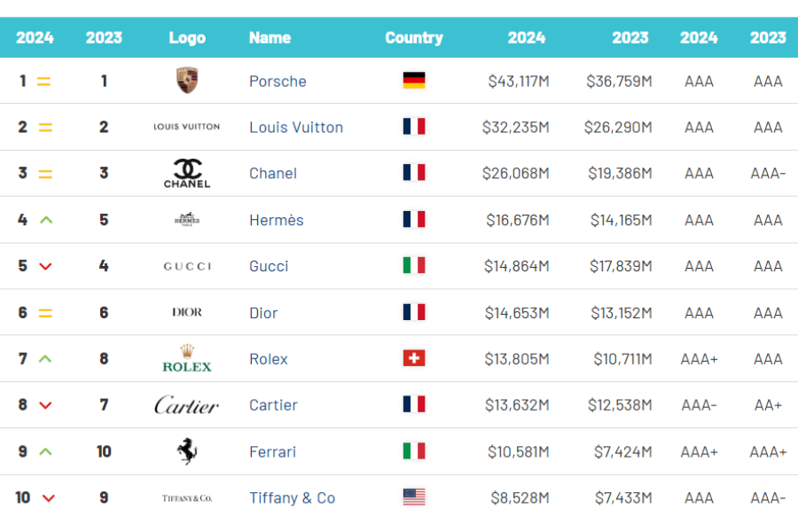Click the Porsche crest logo
This screenshot has height=532, width=798.
coord(187,81)
